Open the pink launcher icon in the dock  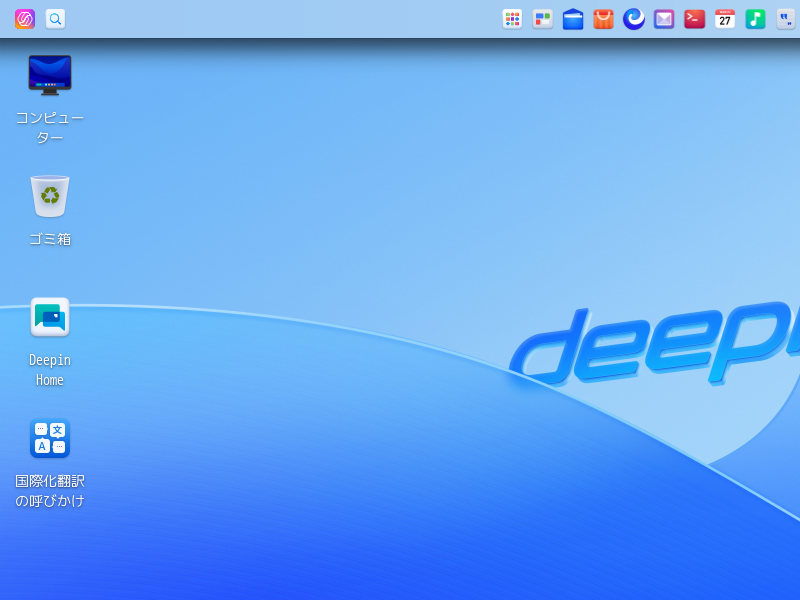[x=24, y=19]
